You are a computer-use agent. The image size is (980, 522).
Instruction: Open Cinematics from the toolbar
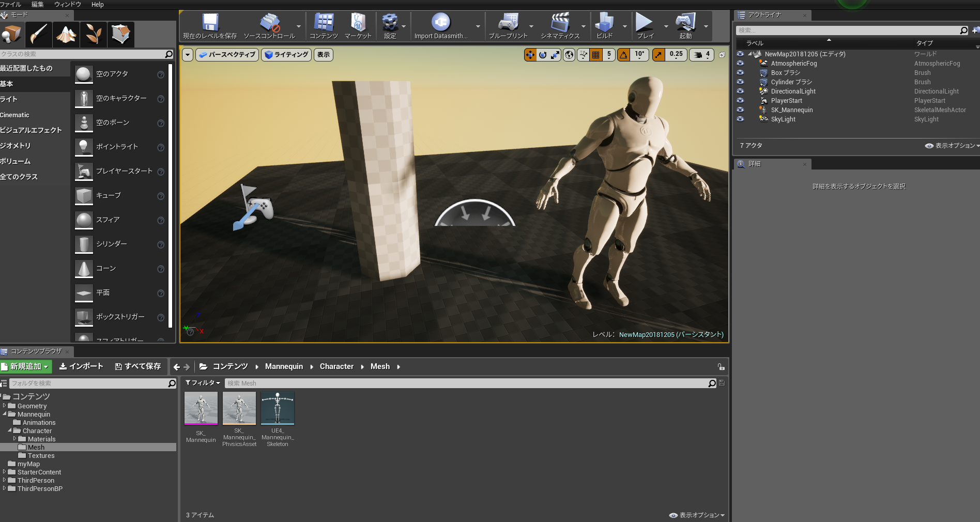click(560, 23)
